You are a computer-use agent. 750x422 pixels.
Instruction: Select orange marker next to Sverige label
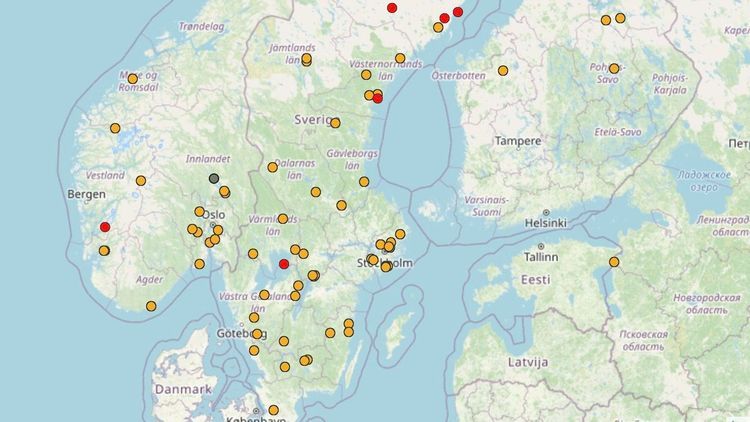[x=335, y=123]
